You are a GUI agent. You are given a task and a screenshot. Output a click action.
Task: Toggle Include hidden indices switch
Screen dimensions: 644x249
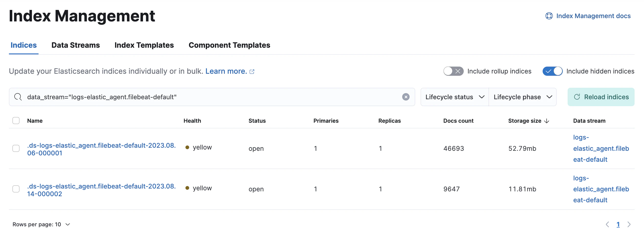point(553,71)
